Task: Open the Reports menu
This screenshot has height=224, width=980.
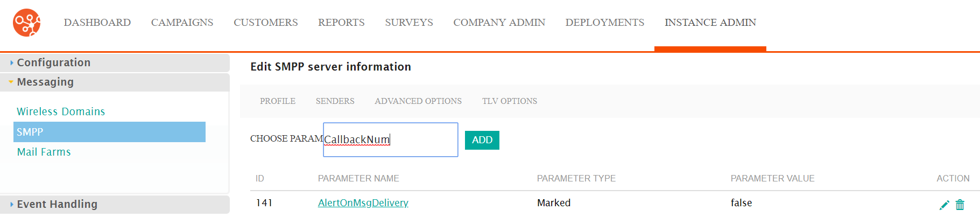Action: tap(341, 22)
